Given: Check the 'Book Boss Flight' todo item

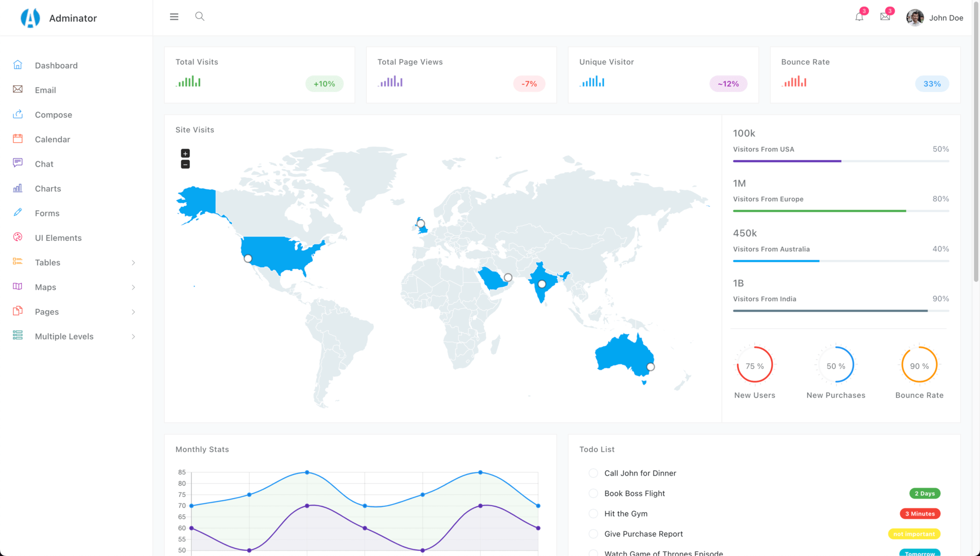Looking at the screenshot, I should pyautogui.click(x=593, y=494).
